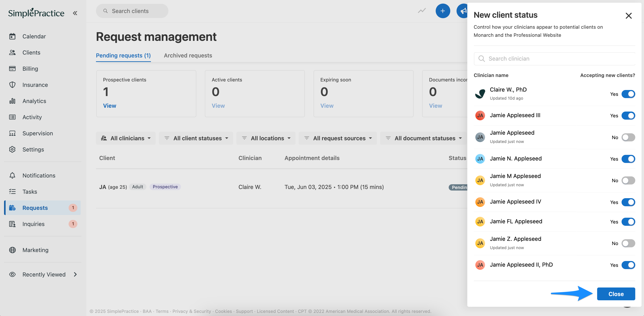
Task: Toggle accepting clients for Jamie N. Appleseed
Action: [628, 159]
